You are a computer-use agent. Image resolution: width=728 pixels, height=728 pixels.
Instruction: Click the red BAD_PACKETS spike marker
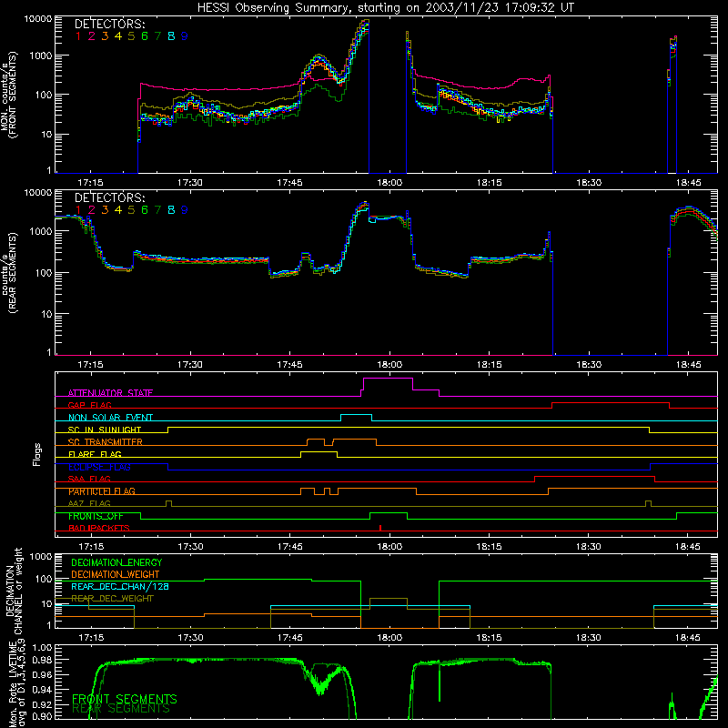tap(380, 528)
